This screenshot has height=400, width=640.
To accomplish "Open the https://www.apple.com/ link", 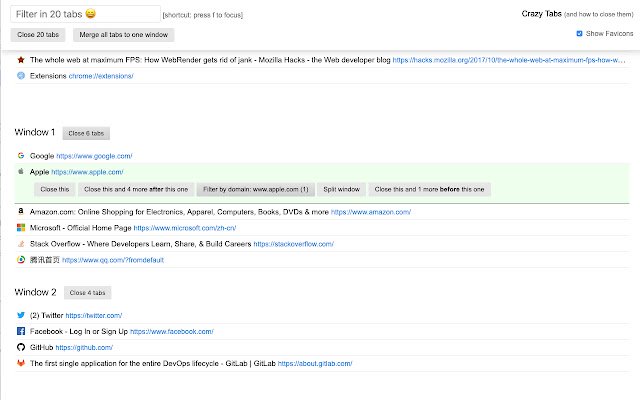I will (x=87, y=172).
